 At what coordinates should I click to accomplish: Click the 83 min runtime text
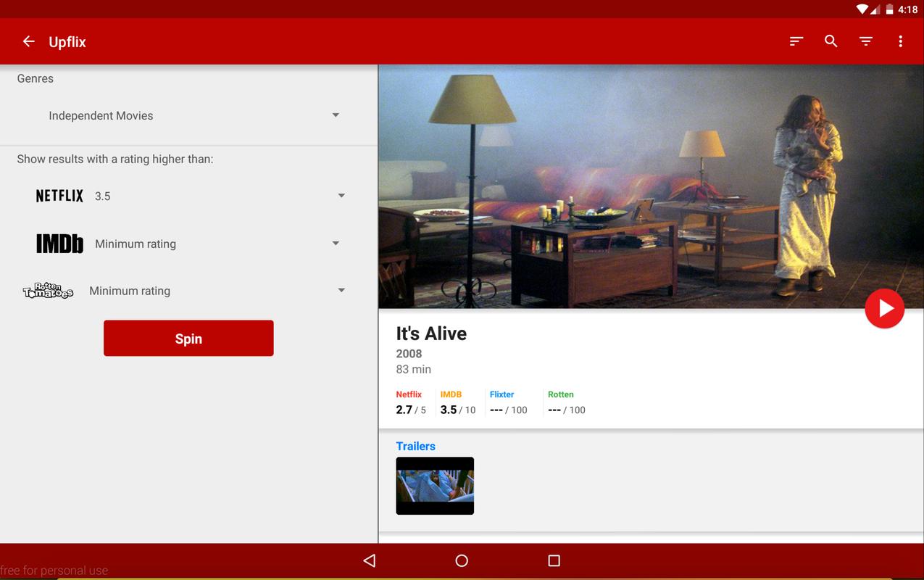pos(413,369)
